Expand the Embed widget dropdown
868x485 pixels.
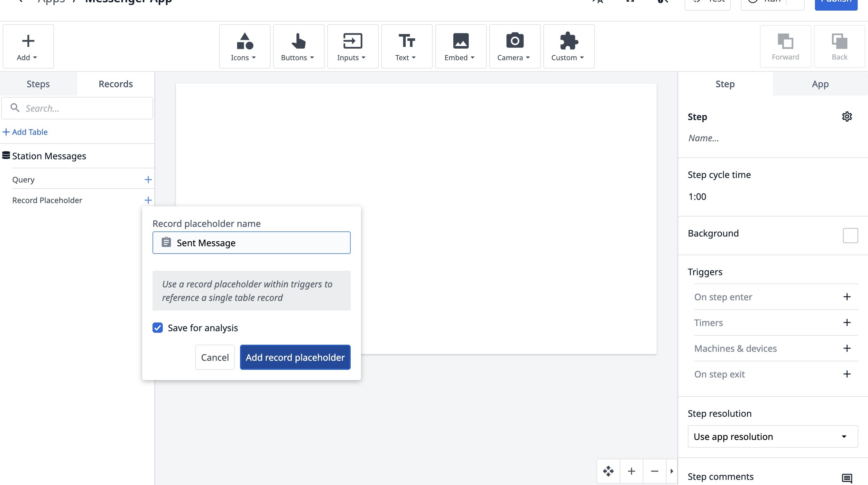coord(460,47)
